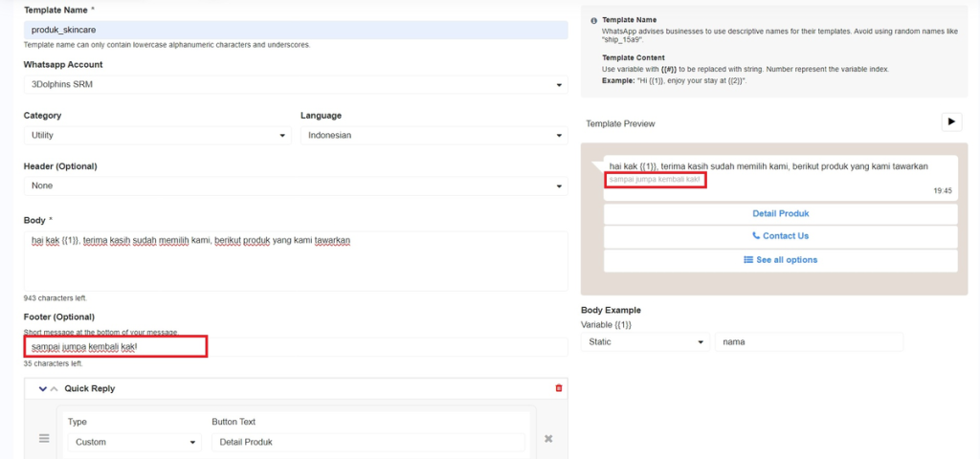Open the Whatsapp Account dropdown
Image resolution: width=980 pixels, height=459 pixels.
(x=295, y=85)
